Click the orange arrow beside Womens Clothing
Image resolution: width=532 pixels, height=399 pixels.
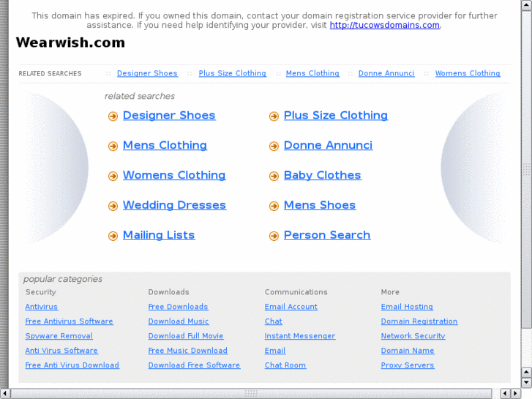pyautogui.click(x=113, y=176)
